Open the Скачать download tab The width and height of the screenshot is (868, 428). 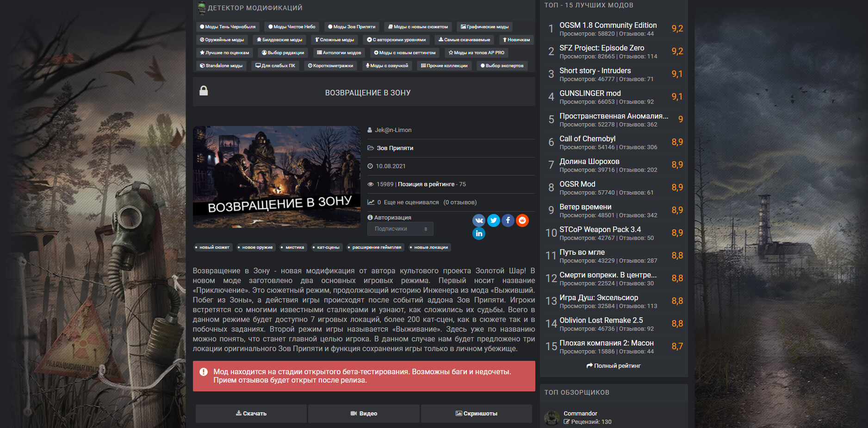pos(251,414)
